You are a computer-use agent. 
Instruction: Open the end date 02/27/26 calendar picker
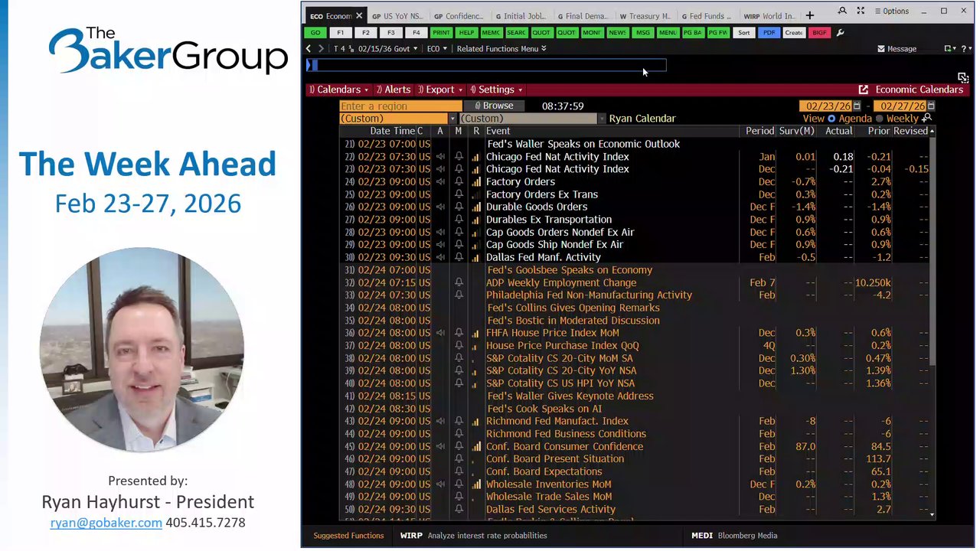coord(931,106)
